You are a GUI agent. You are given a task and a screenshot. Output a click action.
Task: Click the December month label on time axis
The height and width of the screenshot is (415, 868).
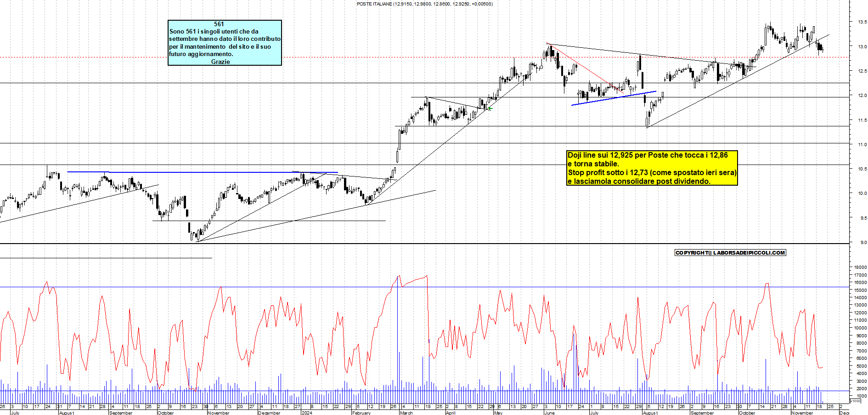[x=269, y=413]
